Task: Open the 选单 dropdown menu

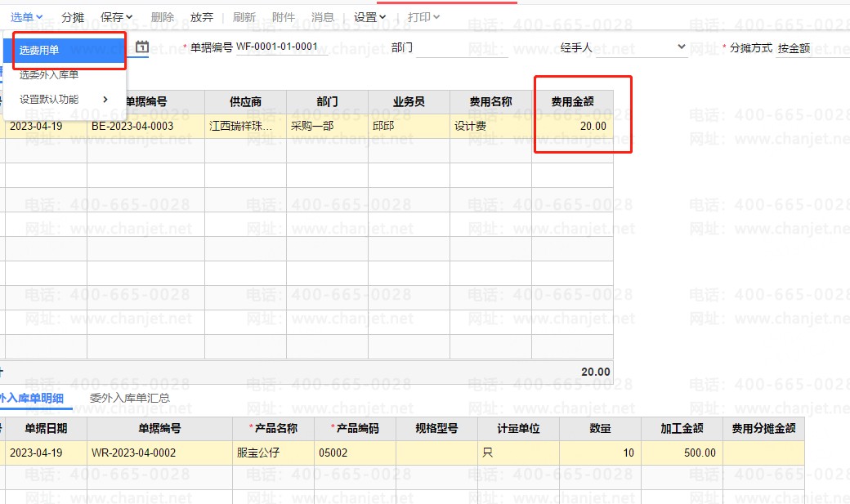Action: coord(26,17)
